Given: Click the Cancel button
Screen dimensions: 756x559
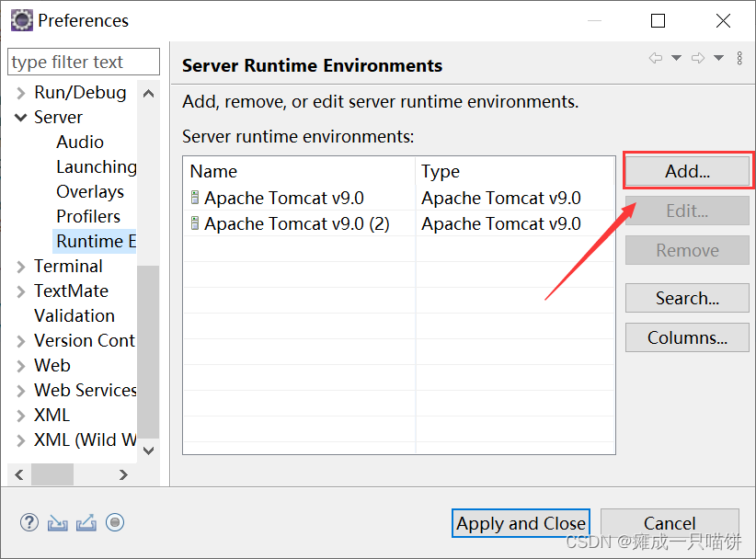Looking at the screenshot, I should (670, 523).
